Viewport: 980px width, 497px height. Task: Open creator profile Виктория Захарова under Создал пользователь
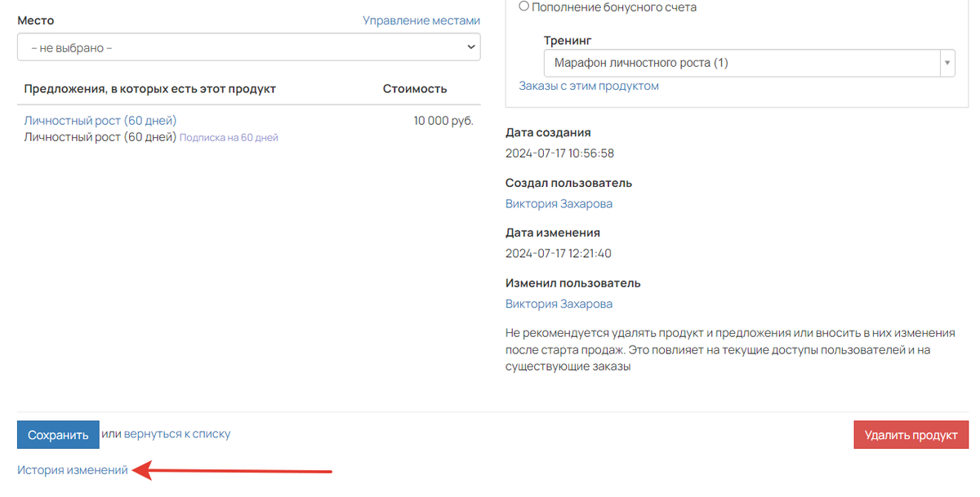coord(559,203)
